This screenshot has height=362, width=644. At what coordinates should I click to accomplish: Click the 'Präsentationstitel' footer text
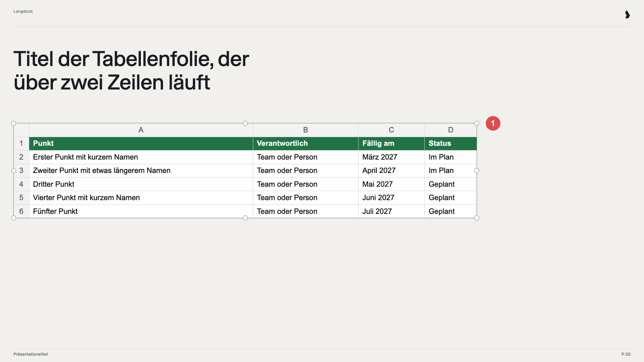(x=31, y=354)
